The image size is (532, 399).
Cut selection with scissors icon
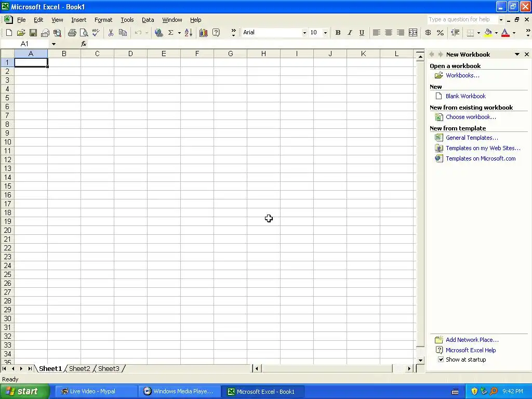point(111,33)
